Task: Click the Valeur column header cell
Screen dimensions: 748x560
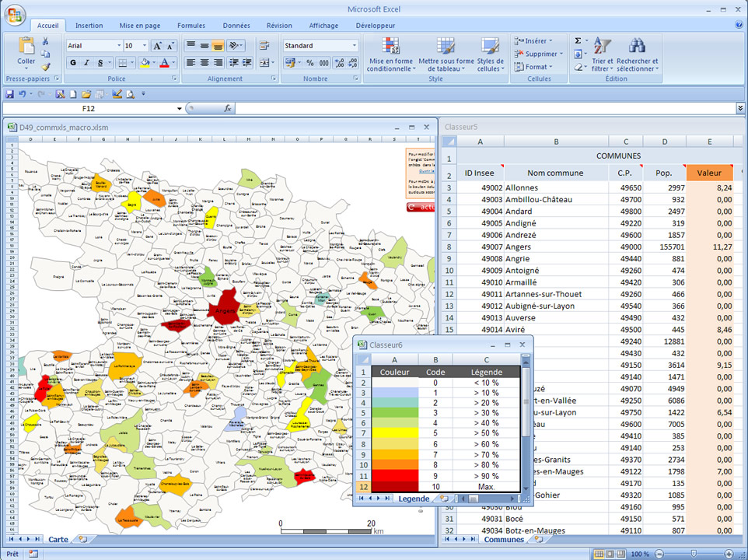Action: (709, 173)
